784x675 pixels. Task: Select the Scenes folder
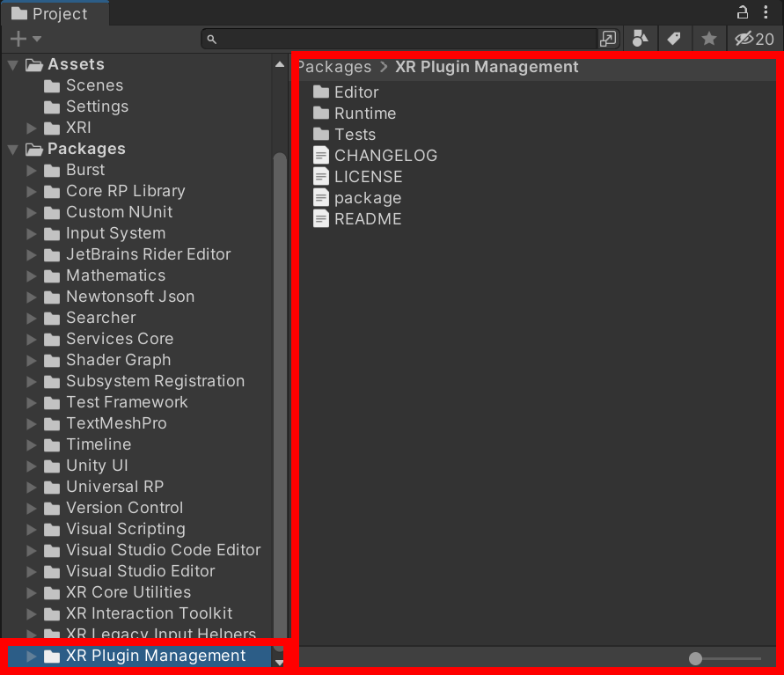coord(94,85)
